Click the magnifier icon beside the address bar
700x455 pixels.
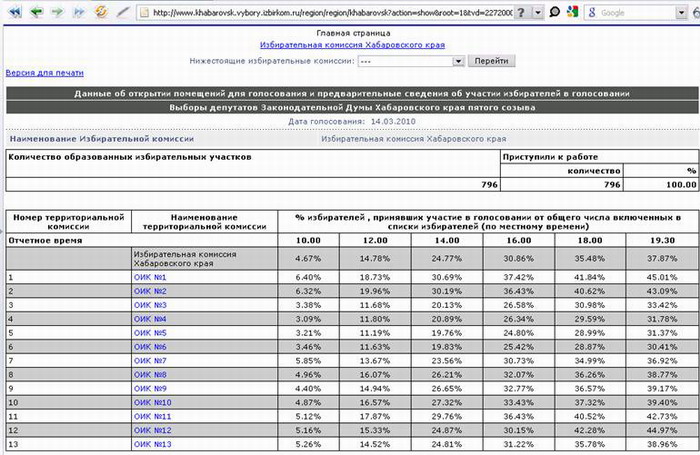[x=554, y=13]
